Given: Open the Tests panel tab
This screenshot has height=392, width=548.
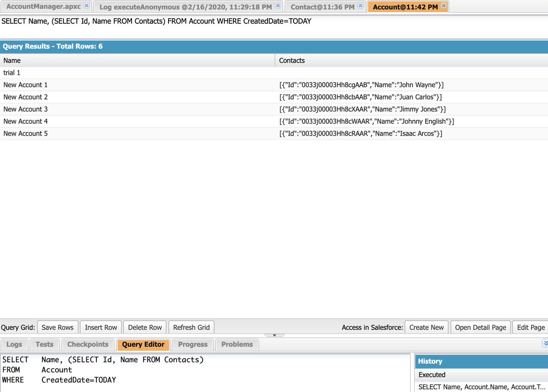Looking at the screenshot, I should coord(44,345).
